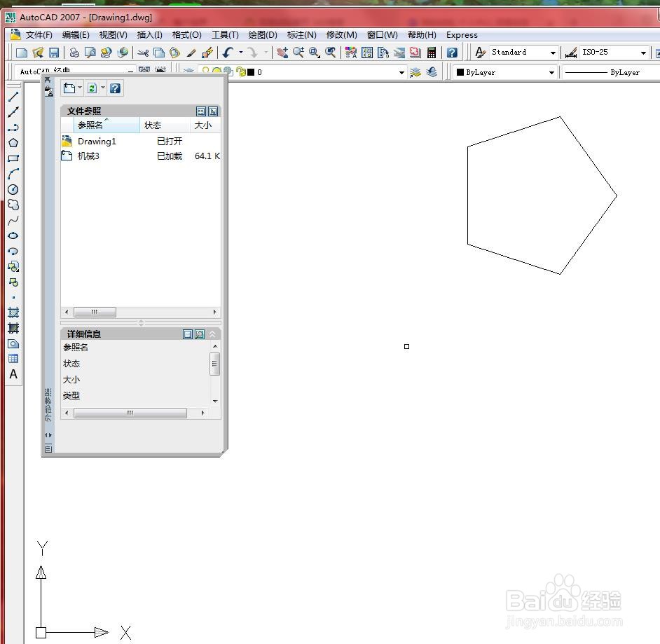Sort by 参照名 column header
The width and height of the screenshot is (660, 644).
coord(107,125)
